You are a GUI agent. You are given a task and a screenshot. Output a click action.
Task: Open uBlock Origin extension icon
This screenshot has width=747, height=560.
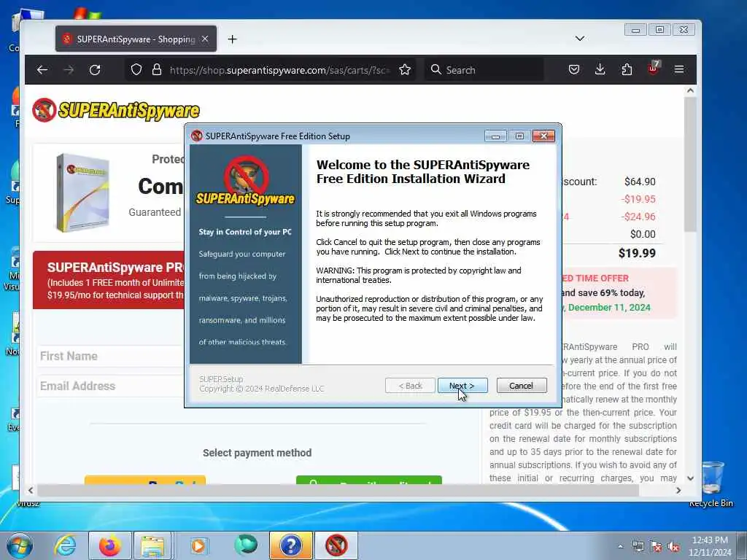point(653,69)
